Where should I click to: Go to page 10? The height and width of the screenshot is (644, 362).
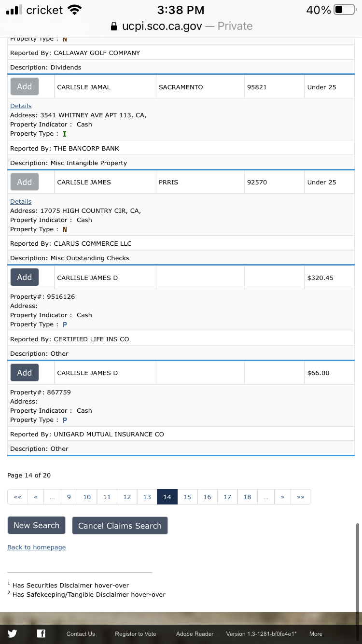pos(87,497)
